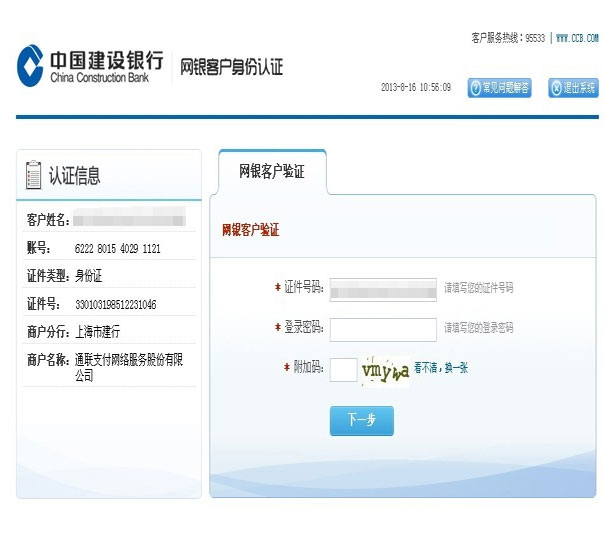Focus the 登录密码 password field
The width and height of the screenshot is (610, 560).
[383, 330]
